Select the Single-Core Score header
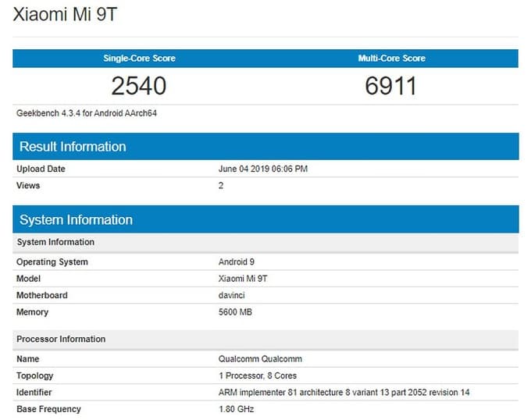Screen dimensions: 531x420 click(x=139, y=59)
